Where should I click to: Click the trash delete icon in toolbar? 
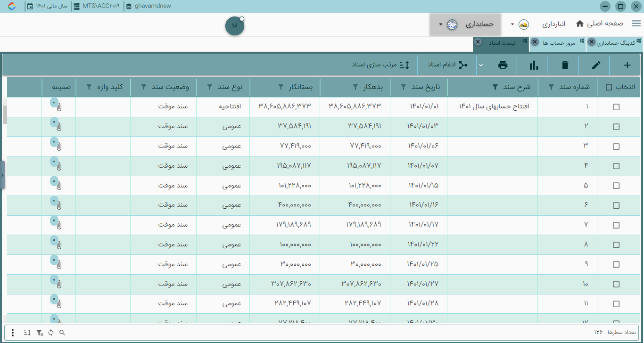[565, 65]
